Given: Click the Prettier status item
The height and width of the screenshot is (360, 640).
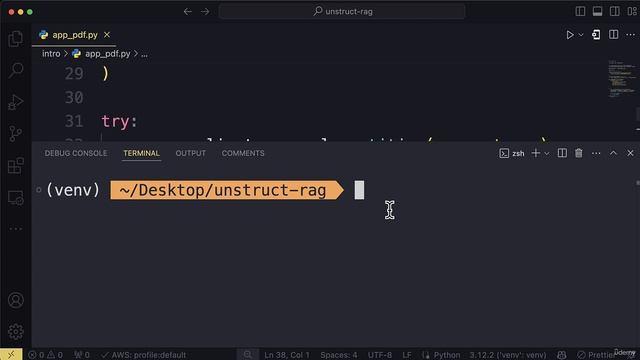Looking at the screenshot, I should (x=596, y=355).
